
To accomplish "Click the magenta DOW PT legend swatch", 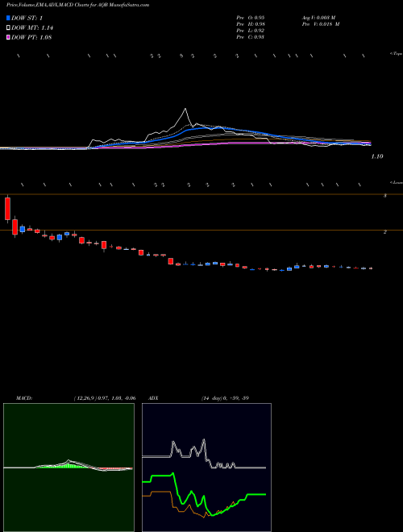I will [8, 37].
